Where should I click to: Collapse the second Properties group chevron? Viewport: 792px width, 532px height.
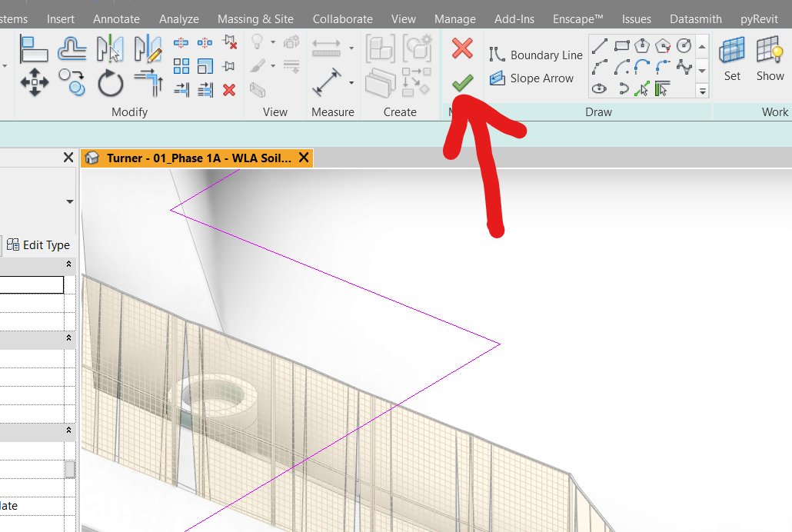coord(68,338)
